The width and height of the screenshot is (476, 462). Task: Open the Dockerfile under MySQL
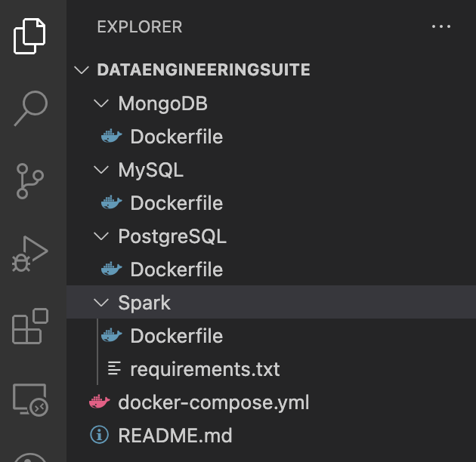coord(176,203)
